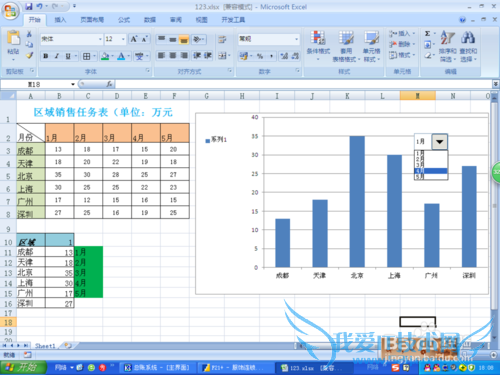The width and height of the screenshot is (500, 375).
Task: Activate the Format Painter brush
Action: pos(29,55)
